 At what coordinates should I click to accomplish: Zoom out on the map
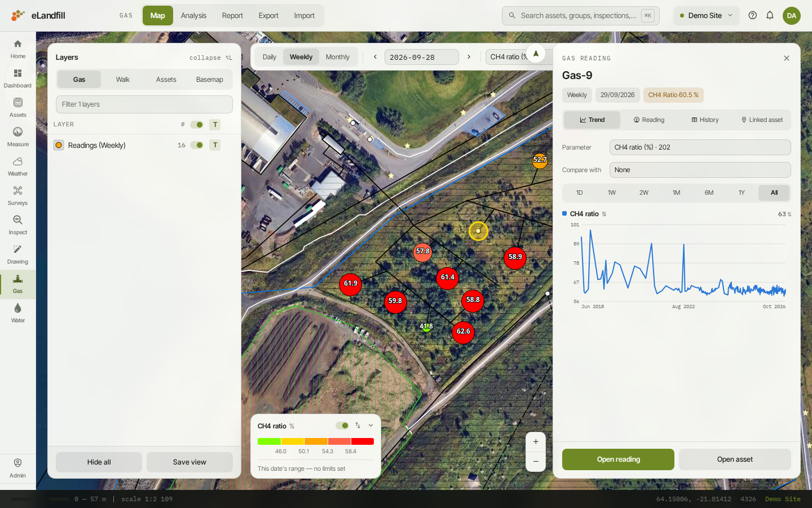pyautogui.click(x=536, y=462)
